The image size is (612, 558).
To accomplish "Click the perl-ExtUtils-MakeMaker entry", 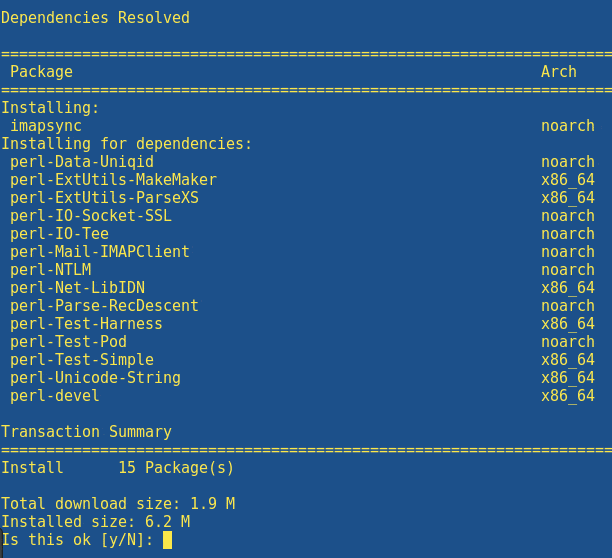I will pyautogui.click(x=113, y=180).
